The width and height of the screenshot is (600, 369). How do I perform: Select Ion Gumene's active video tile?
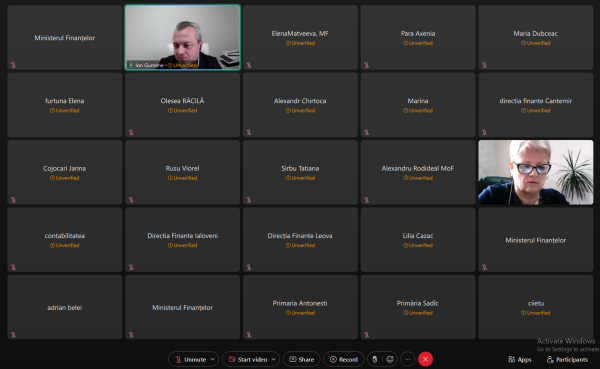(x=183, y=38)
